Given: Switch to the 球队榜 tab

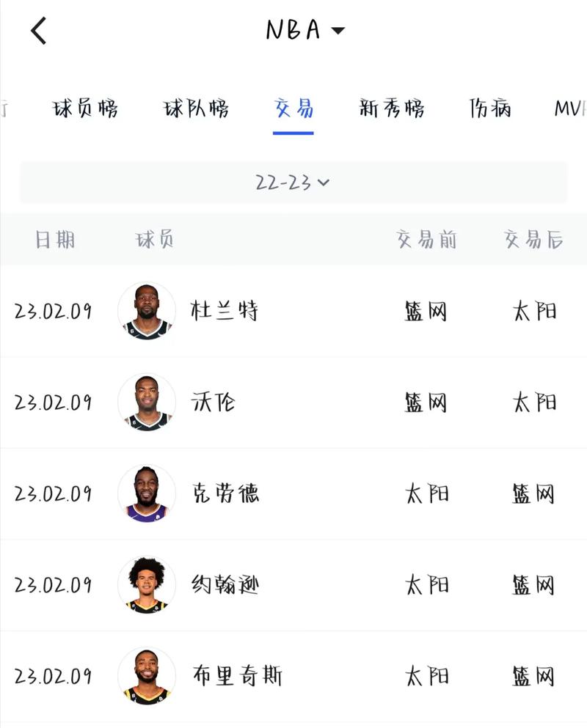Looking at the screenshot, I should point(196,109).
